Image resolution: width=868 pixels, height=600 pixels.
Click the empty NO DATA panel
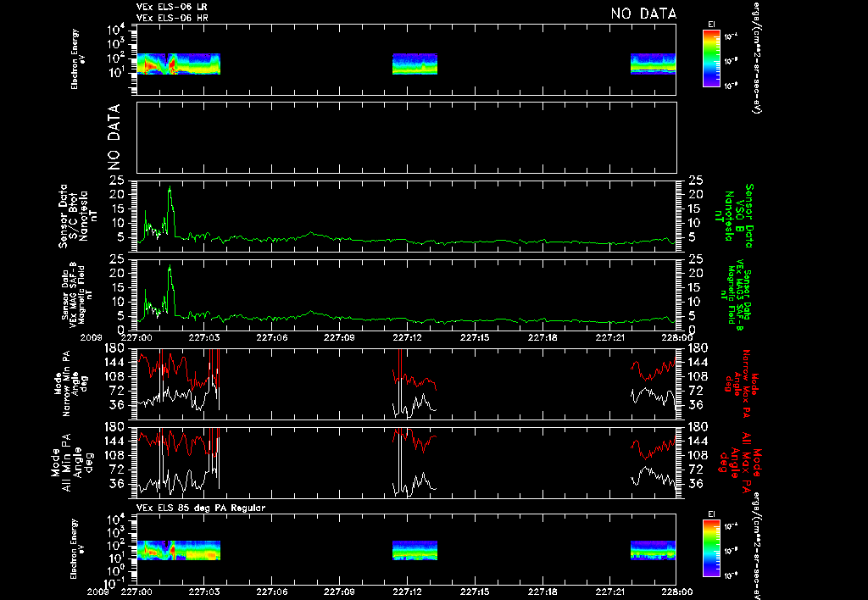click(x=406, y=137)
